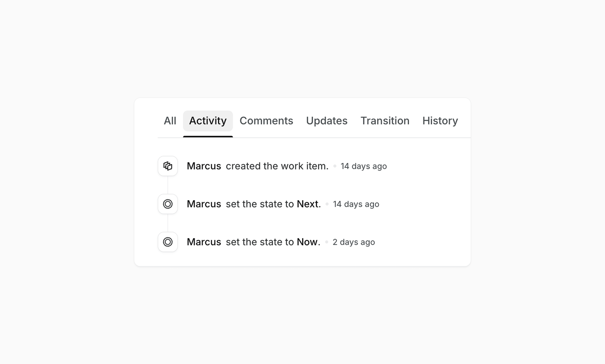
Task: Click 'set the state to' text for Next
Action: point(260,204)
